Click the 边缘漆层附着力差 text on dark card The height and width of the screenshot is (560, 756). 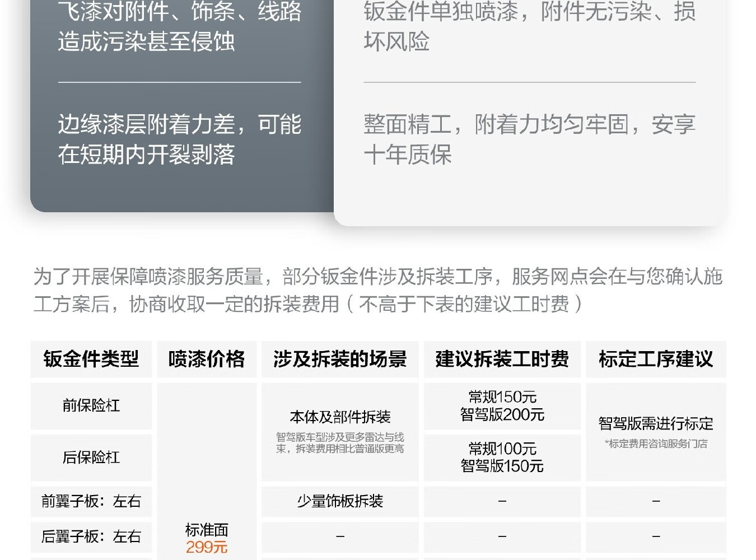pyautogui.click(x=179, y=139)
